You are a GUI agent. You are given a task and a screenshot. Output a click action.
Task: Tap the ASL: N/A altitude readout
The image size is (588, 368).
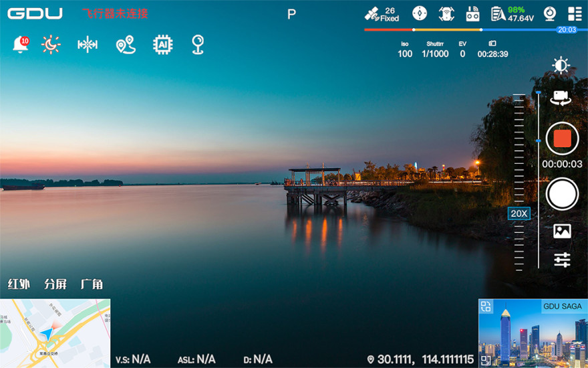tap(196, 359)
